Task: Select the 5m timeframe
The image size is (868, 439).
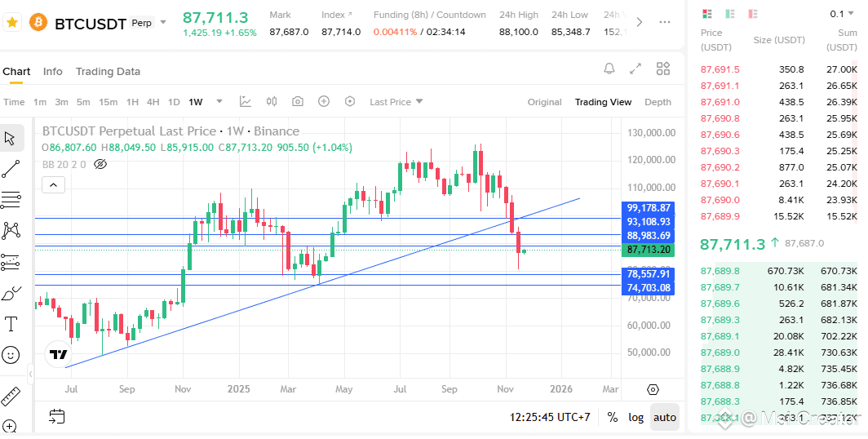Action: [x=83, y=102]
